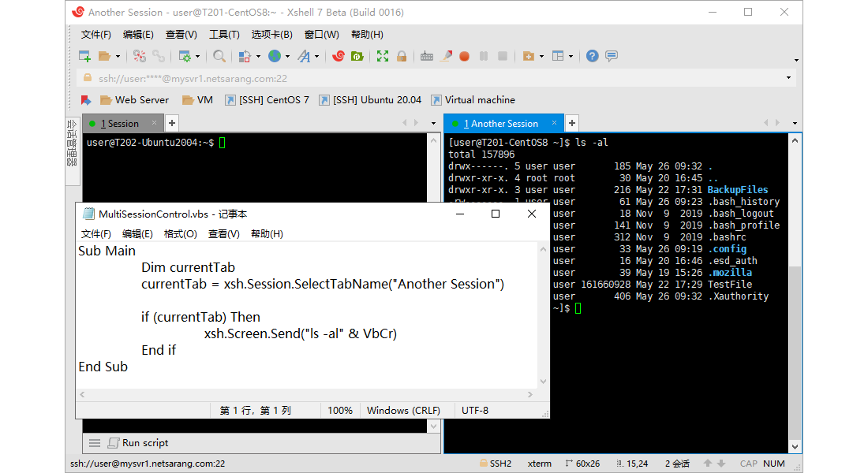This screenshot has height=473, width=868.
Task: Click the Find magnifier icon
Action: pyautogui.click(x=219, y=56)
